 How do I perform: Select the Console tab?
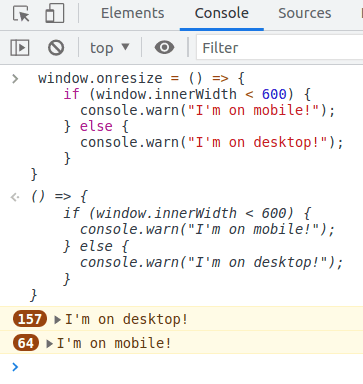point(222,13)
